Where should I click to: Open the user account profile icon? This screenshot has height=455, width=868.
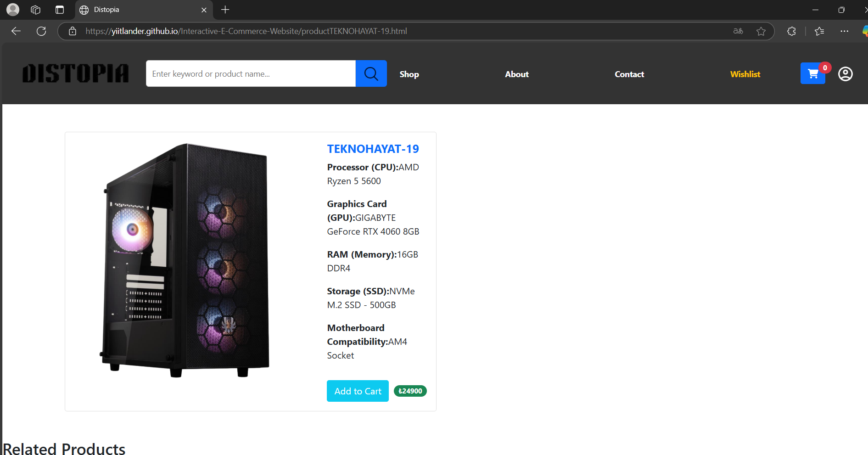845,74
